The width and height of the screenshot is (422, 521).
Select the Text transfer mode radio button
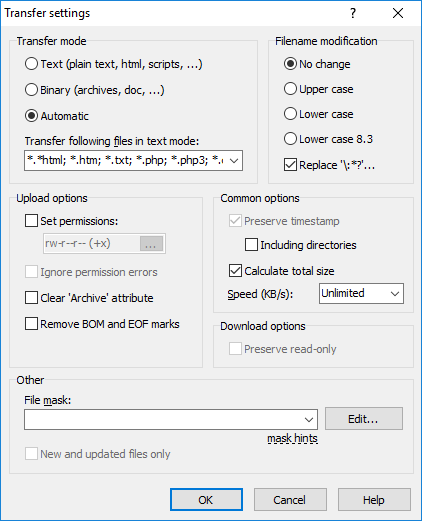pos(31,64)
